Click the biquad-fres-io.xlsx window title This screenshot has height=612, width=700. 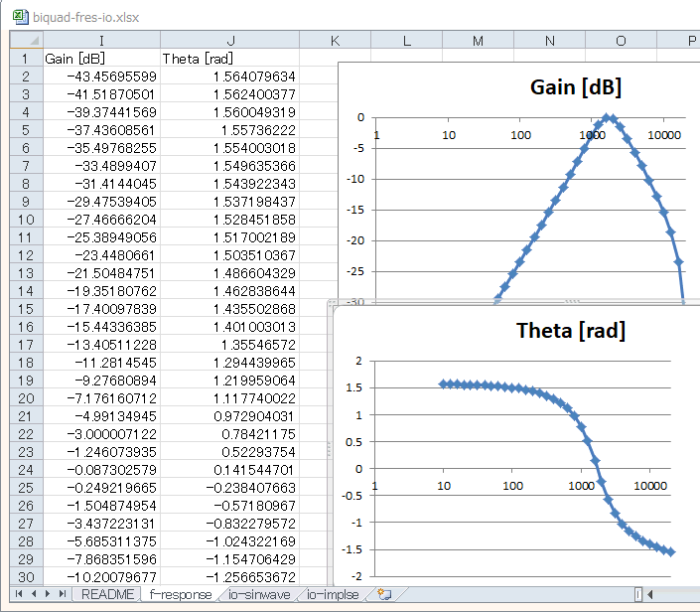(85, 18)
